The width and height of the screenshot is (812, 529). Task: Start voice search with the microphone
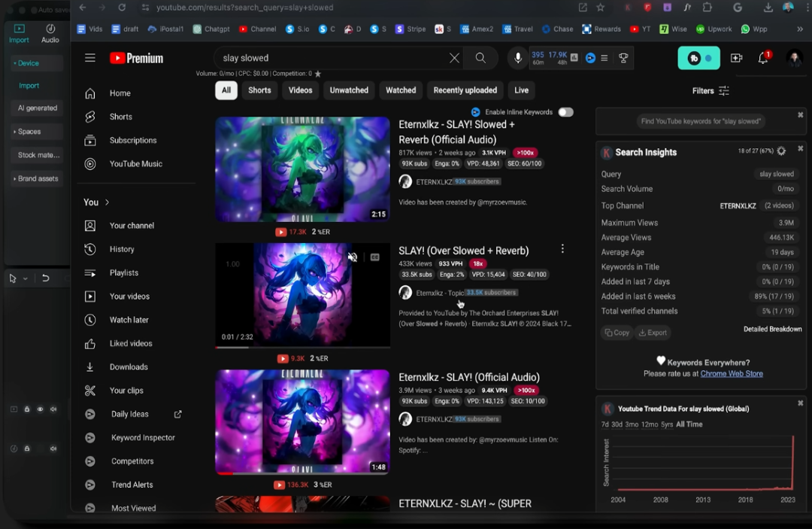pyautogui.click(x=517, y=58)
